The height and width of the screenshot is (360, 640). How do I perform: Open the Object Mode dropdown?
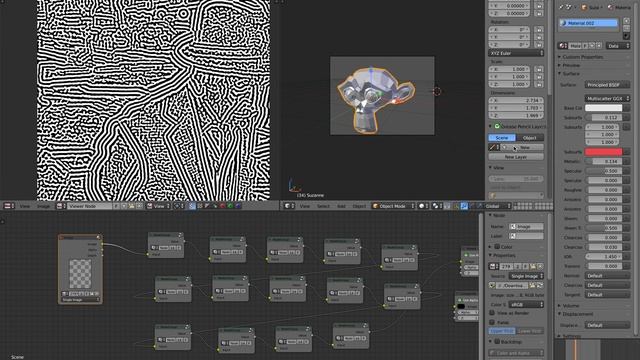point(393,206)
